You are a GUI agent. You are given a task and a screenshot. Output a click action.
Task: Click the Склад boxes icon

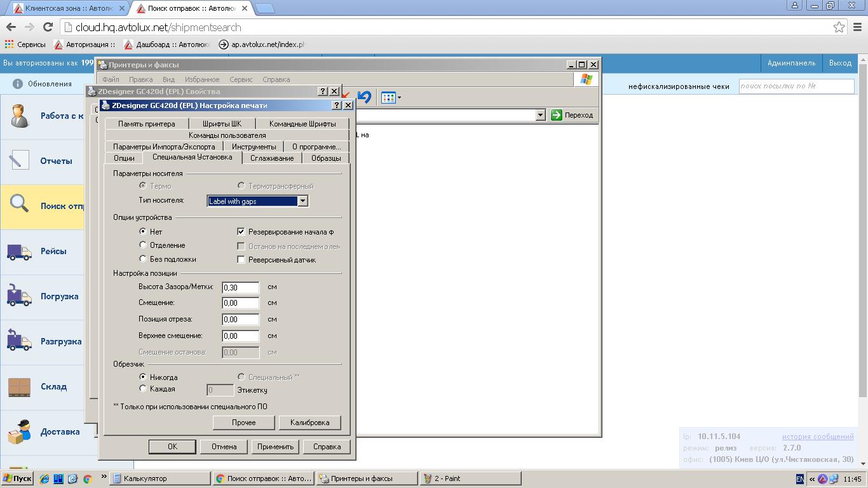tap(19, 386)
